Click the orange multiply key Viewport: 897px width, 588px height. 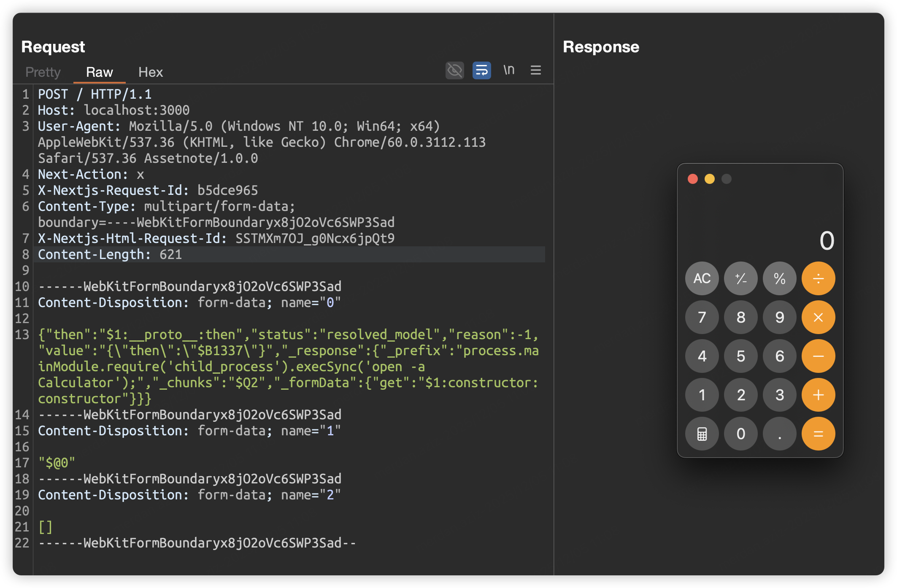(818, 317)
